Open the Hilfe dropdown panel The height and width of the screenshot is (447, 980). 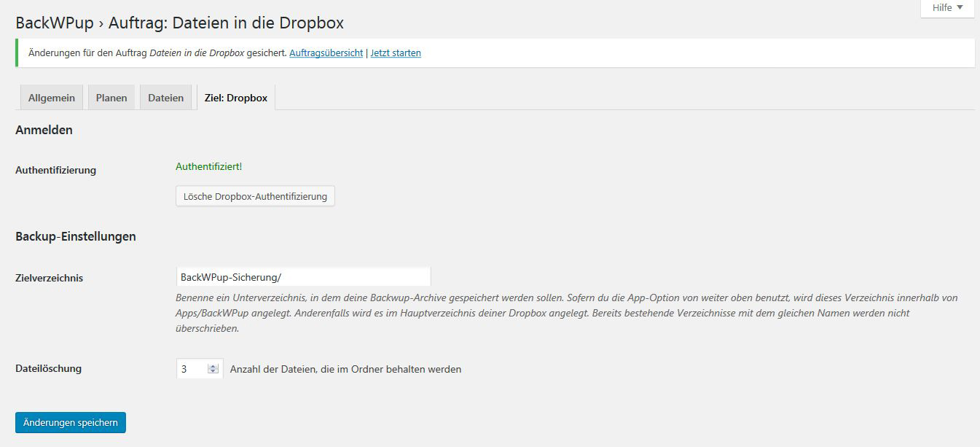[947, 8]
